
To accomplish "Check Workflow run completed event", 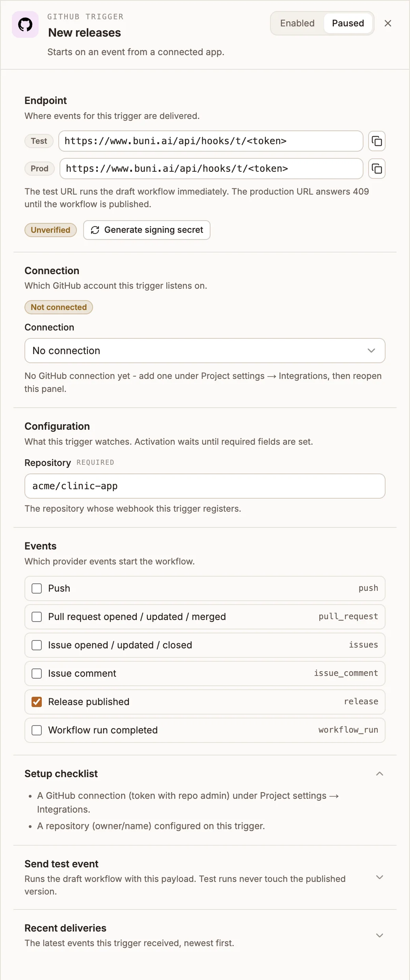I will [x=37, y=730].
